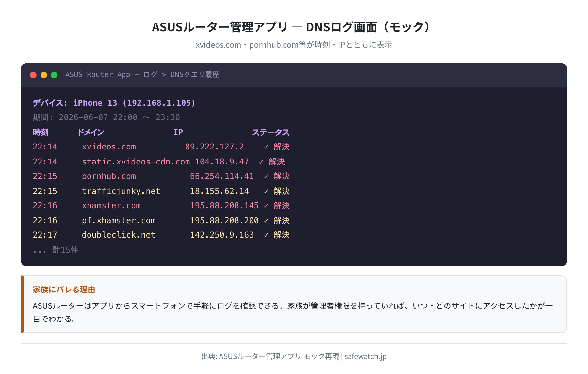This screenshot has width=588, height=374.
Task: Click the 時刻 column header
Action: (x=41, y=132)
